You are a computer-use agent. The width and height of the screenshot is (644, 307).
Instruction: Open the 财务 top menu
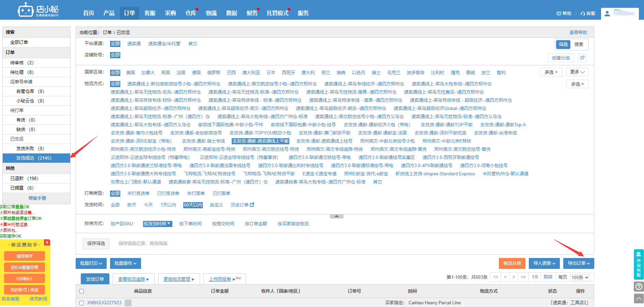pyautogui.click(x=252, y=13)
